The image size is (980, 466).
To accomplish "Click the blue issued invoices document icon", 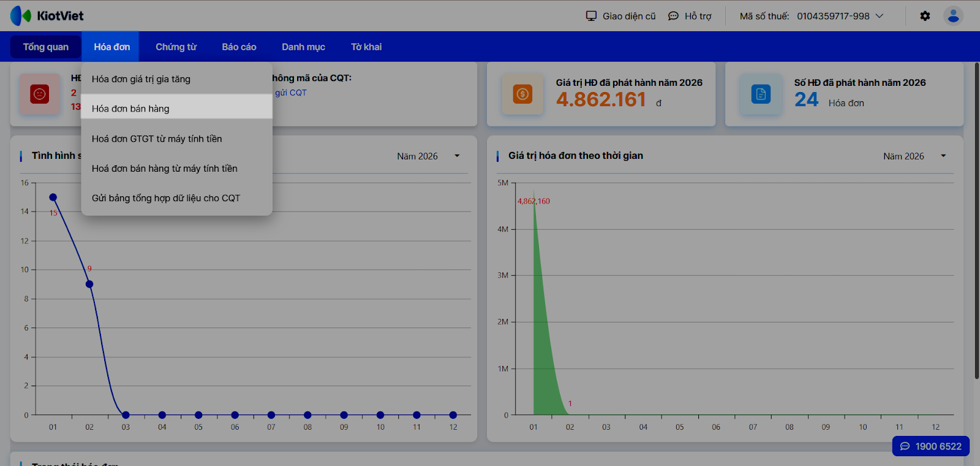I will (761, 94).
